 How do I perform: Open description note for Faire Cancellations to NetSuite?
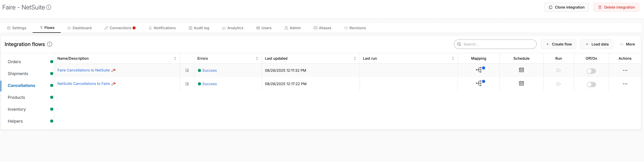coord(187,71)
